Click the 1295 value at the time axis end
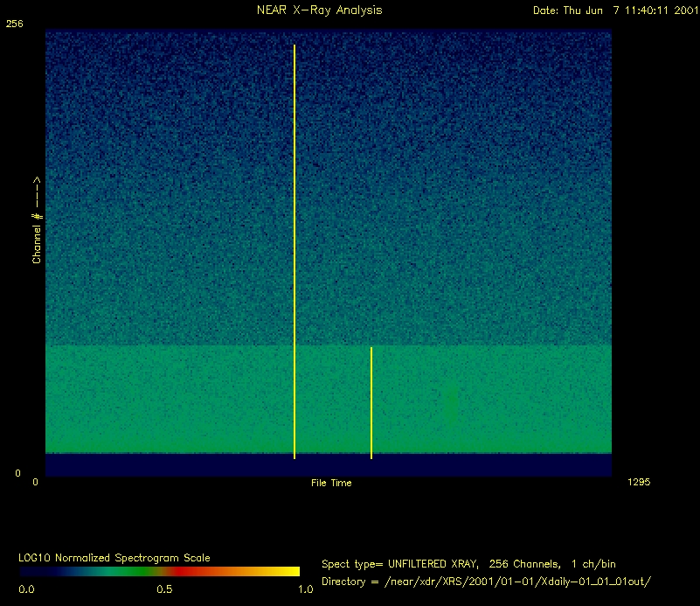 click(x=638, y=482)
